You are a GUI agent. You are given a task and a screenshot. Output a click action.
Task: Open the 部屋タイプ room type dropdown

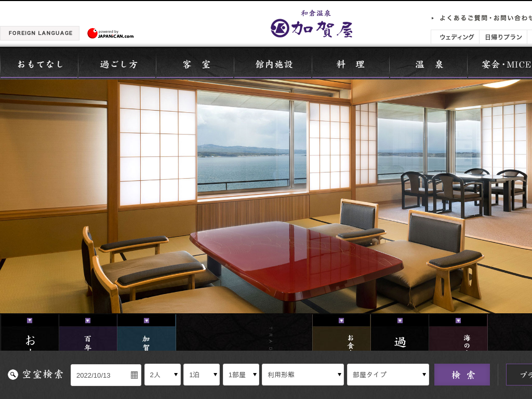[x=388, y=375]
